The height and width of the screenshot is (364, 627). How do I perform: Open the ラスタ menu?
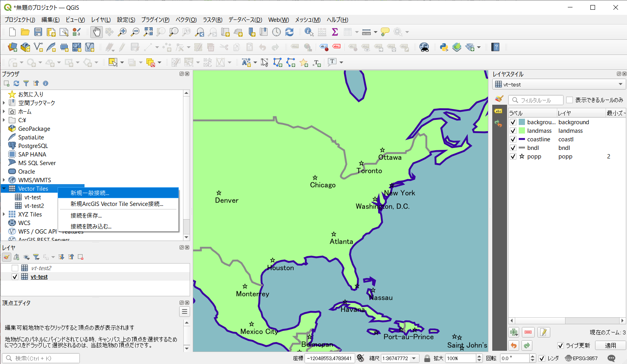tap(212, 19)
